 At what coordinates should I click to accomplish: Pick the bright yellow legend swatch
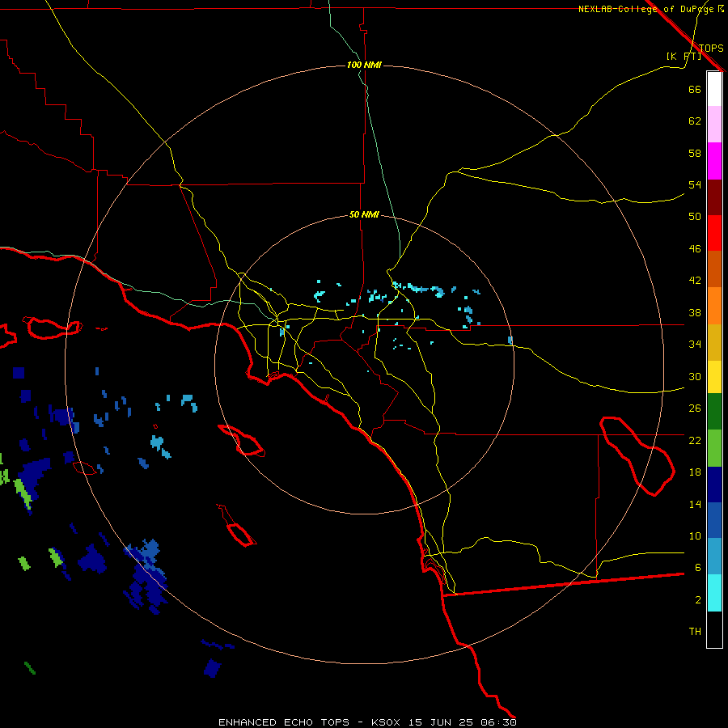pos(714,377)
